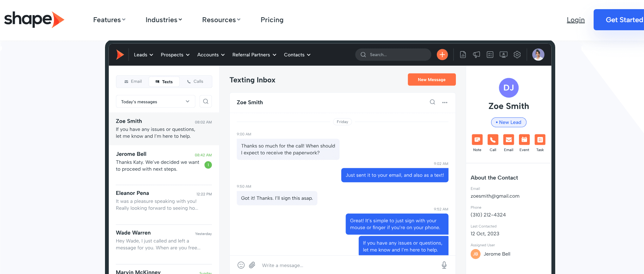Expand the Resources menu
The height and width of the screenshot is (274, 644).
pos(221,20)
